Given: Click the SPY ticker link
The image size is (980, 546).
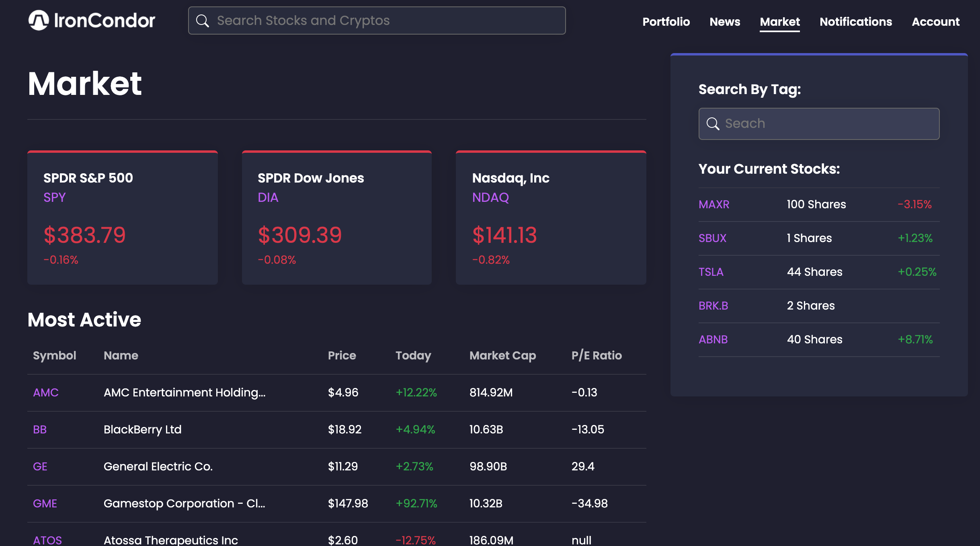Looking at the screenshot, I should [x=55, y=197].
